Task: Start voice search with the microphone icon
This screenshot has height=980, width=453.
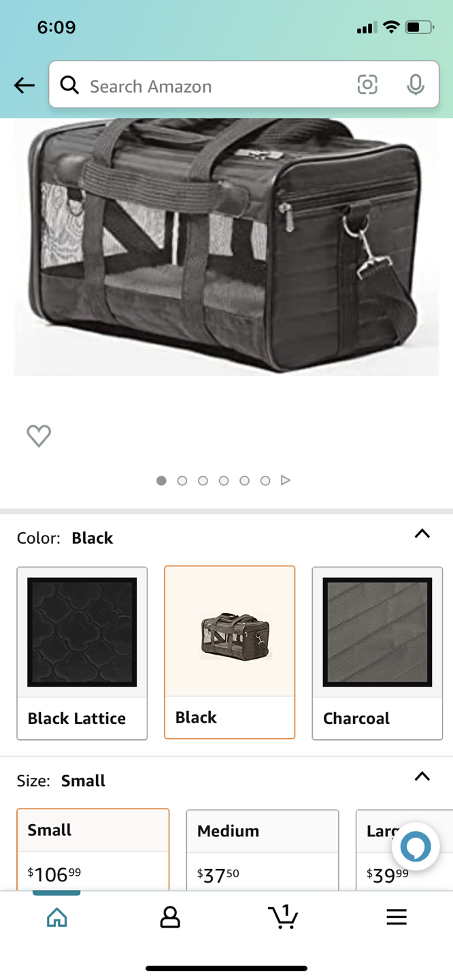Action: click(x=416, y=85)
